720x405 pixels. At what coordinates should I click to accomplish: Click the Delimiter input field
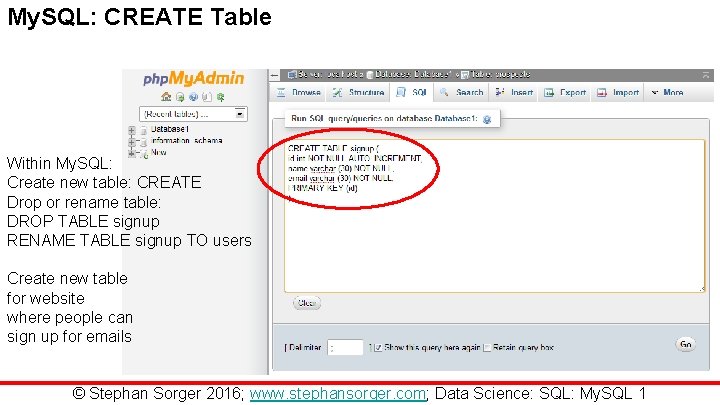click(345, 348)
